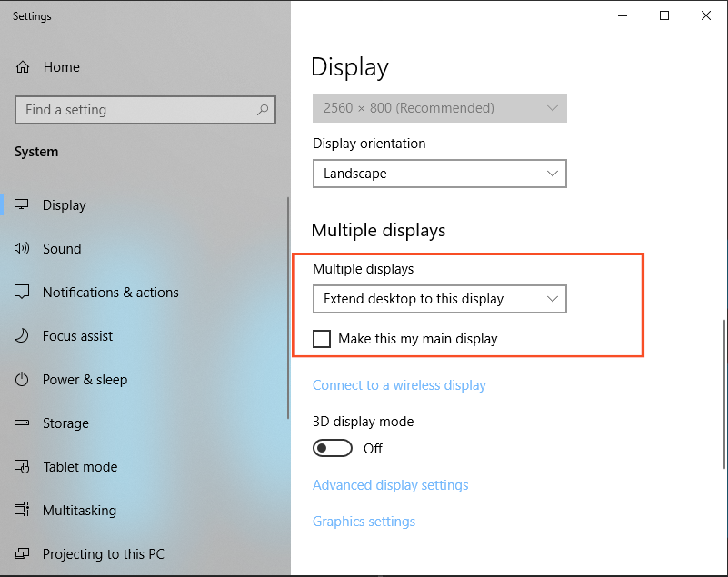Click the Find a setting search box
728x577 pixels.
[136, 110]
